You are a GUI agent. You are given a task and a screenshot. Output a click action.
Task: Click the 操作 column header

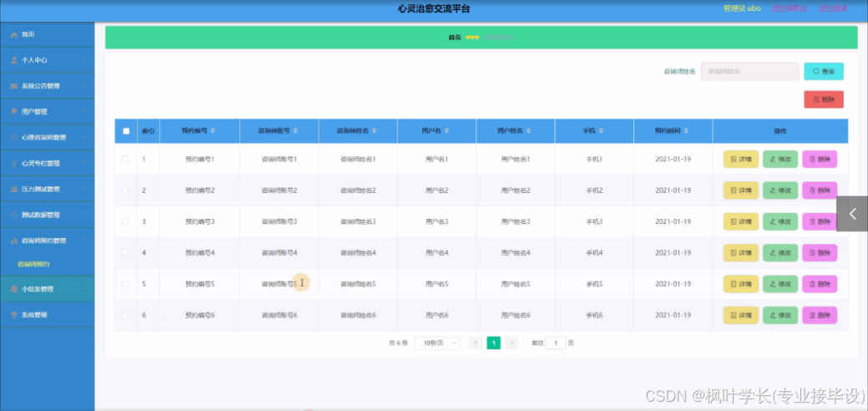(x=780, y=131)
